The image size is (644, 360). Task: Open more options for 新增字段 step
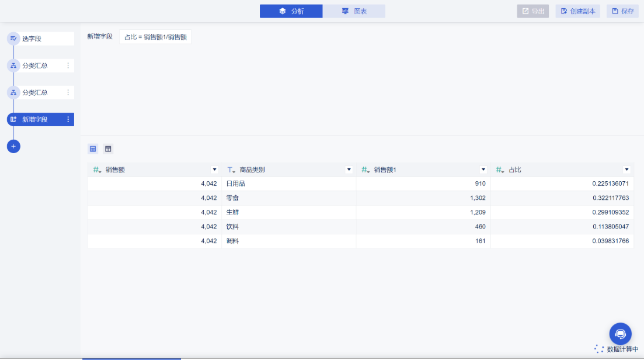pos(68,120)
